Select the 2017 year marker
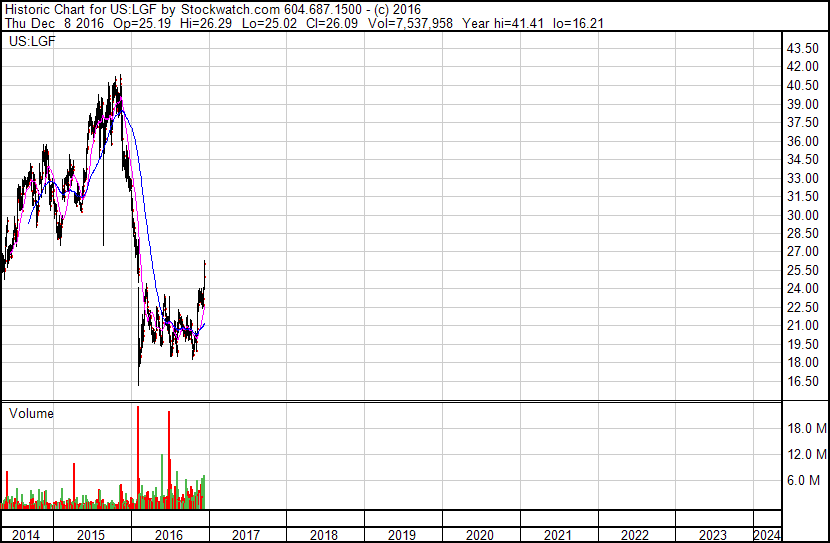This screenshot has height=543, width=830. 246,535
